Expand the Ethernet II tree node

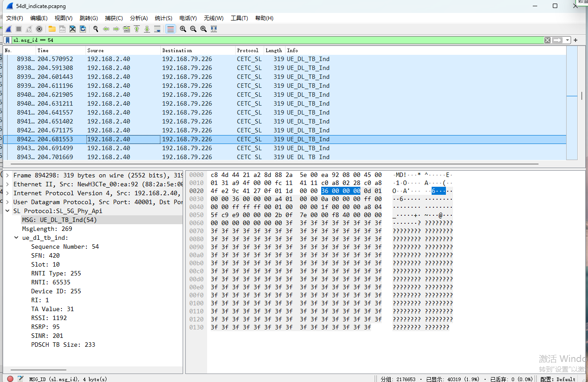(8, 184)
